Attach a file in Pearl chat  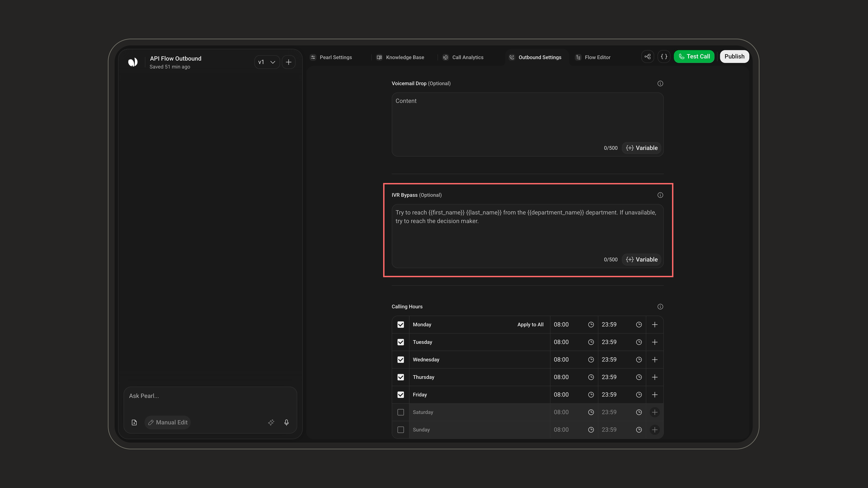click(134, 422)
